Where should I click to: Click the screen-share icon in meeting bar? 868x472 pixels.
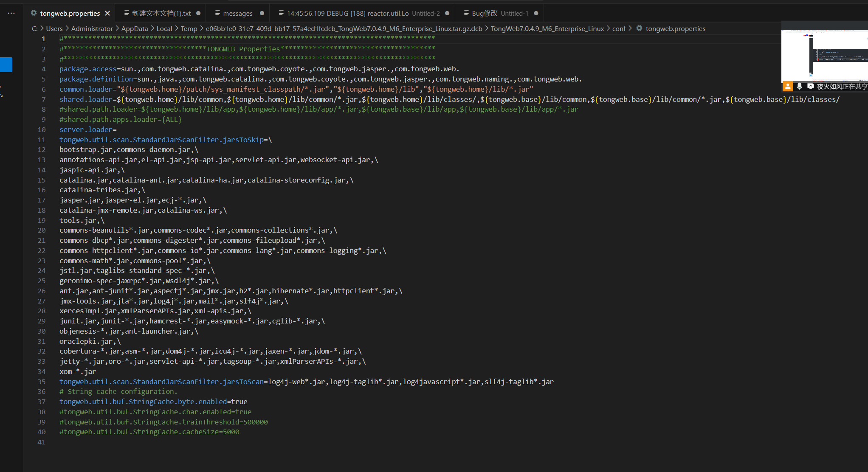[x=810, y=86]
